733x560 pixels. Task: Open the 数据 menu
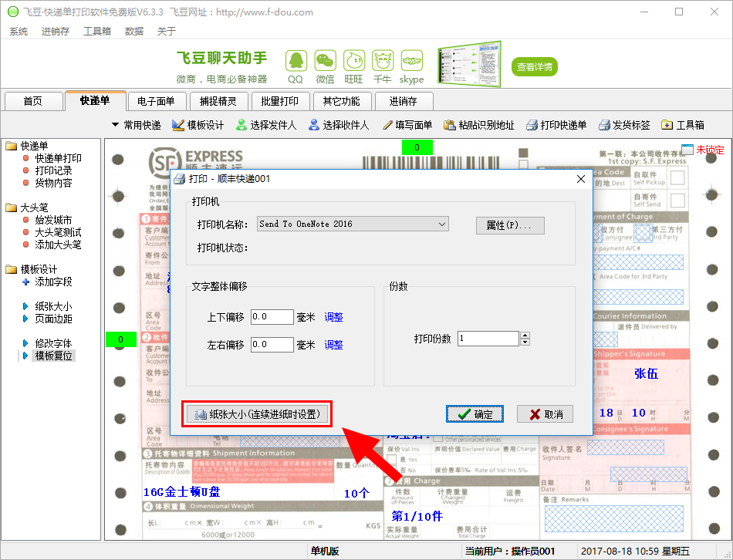(x=134, y=32)
